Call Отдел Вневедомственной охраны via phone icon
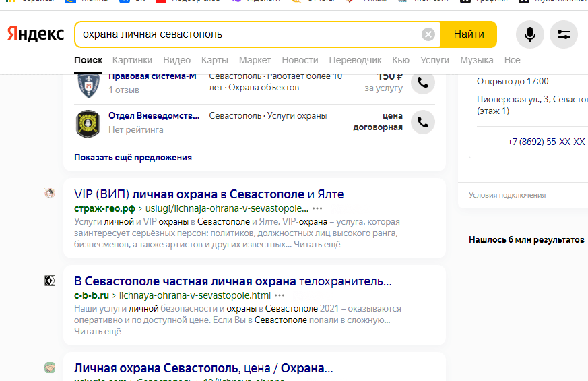The width and height of the screenshot is (588, 381). point(423,122)
